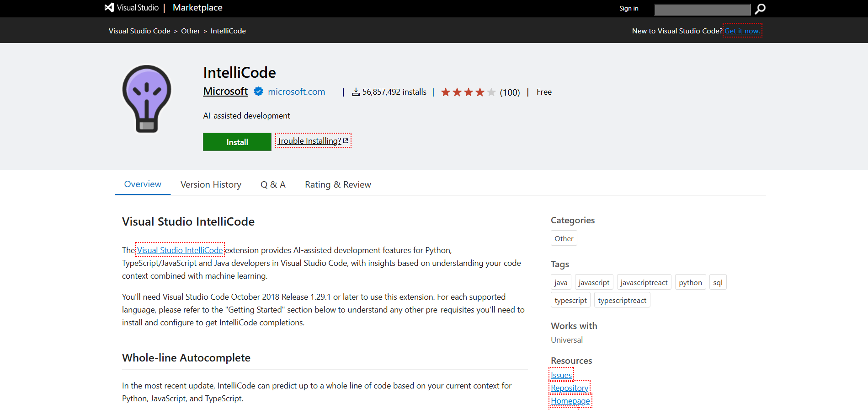Click the search magnifier icon

tap(760, 9)
